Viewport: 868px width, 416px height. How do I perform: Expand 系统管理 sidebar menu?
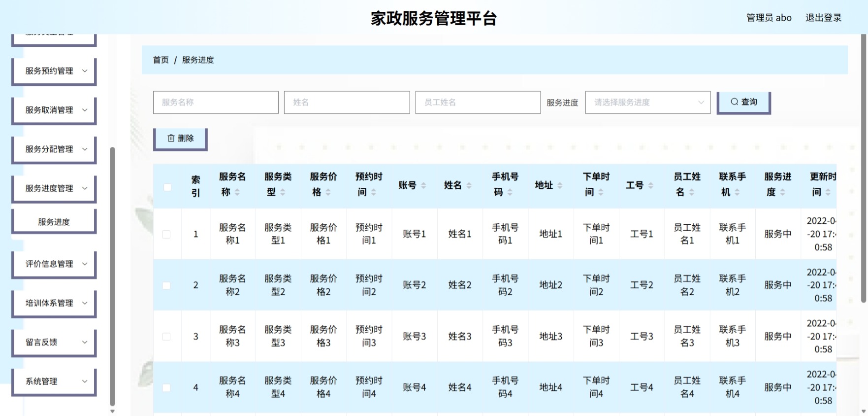coord(54,381)
